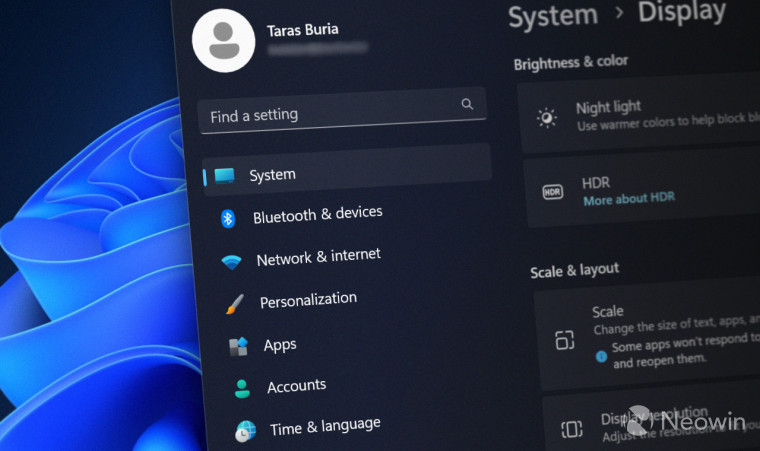Screen dimensions: 760x451
Task: Open the Night light setting
Action: point(640,115)
